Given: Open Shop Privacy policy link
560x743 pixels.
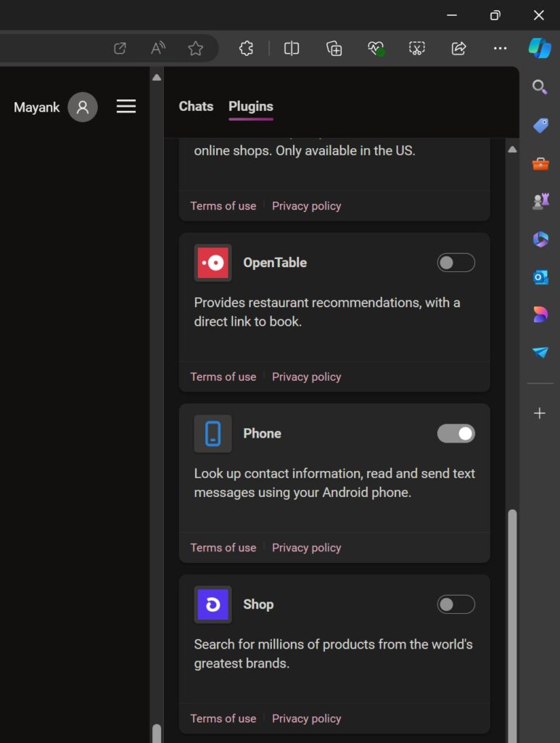Looking at the screenshot, I should coord(307,718).
